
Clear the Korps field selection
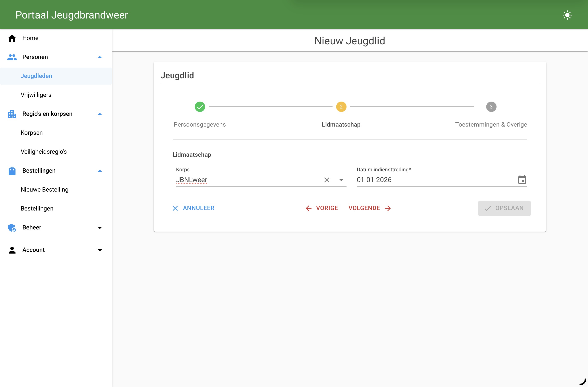[327, 180]
